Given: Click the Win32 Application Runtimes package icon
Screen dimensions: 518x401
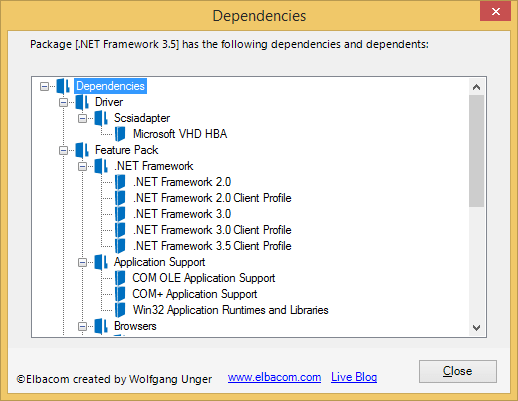Looking at the screenshot, I should tap(120, 310).
